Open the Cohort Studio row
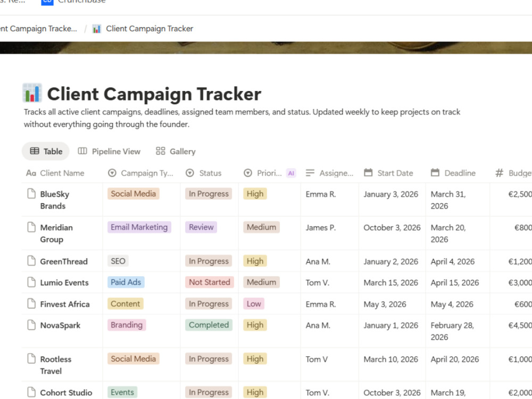Screen dimensions: 532x399 pos(66,393)
